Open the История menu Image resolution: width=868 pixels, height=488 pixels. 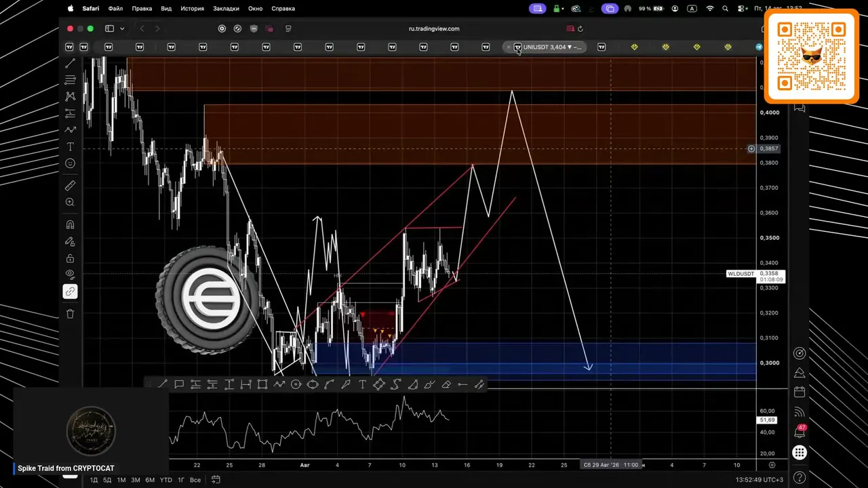click(x=193, y=9)
